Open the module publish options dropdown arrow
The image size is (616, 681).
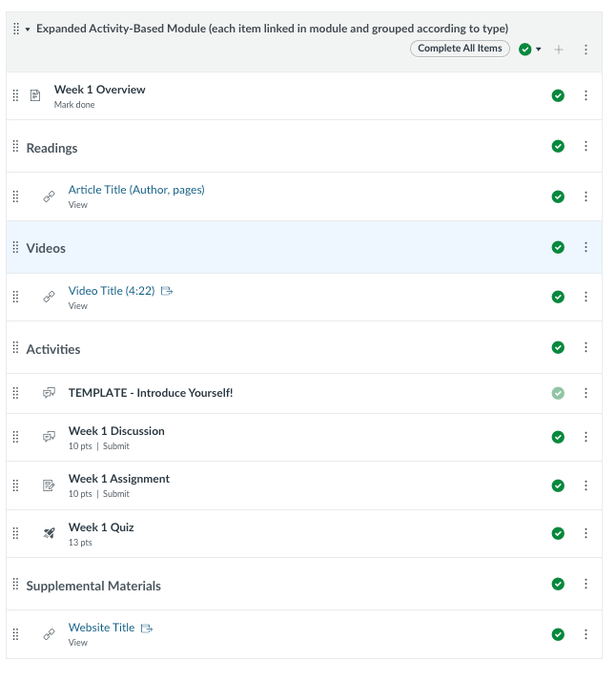tap(539, 49)
